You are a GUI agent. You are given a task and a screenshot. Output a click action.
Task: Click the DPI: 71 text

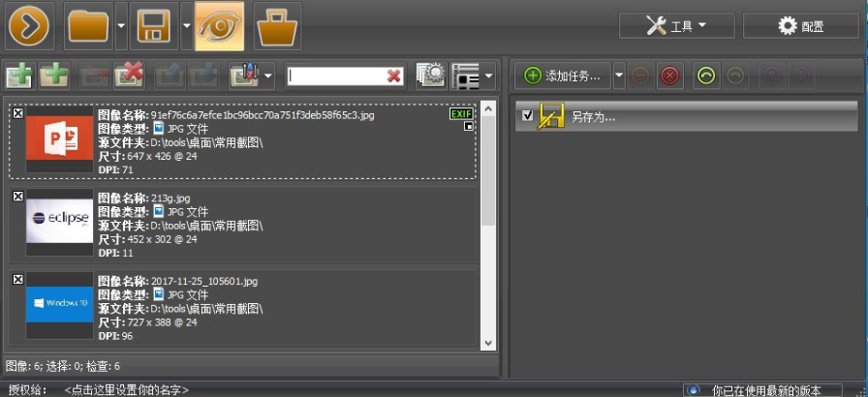[x=115, y=169]
